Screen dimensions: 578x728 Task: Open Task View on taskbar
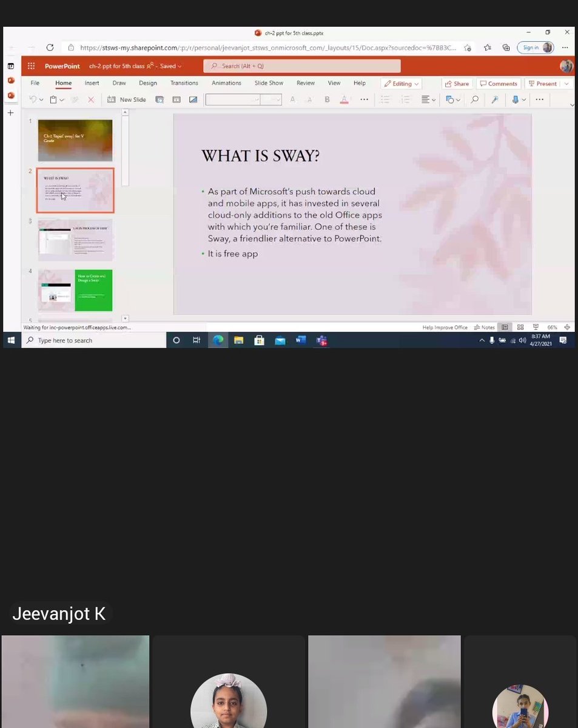tap(197, 340)
